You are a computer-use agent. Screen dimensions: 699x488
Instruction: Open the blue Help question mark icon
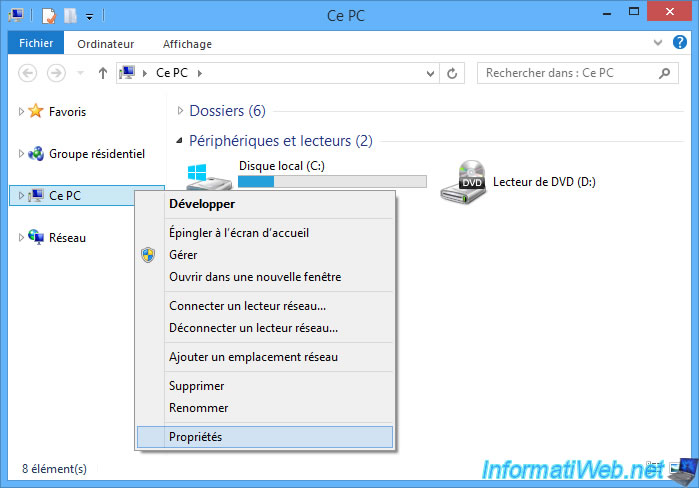[x=679, y=42]
